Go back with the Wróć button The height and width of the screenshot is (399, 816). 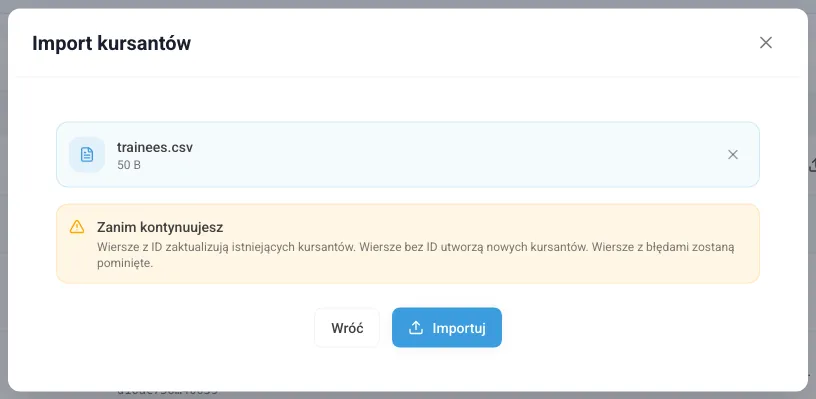click(347, 328)
